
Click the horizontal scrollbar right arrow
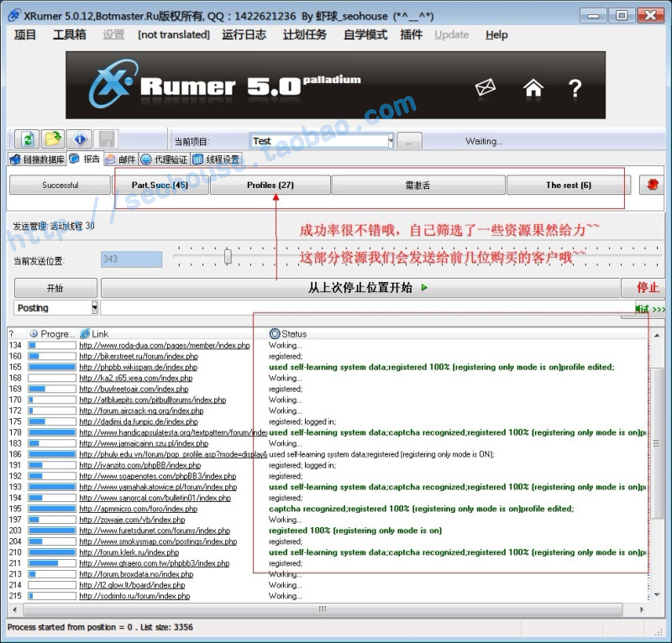tap(642, 609)
